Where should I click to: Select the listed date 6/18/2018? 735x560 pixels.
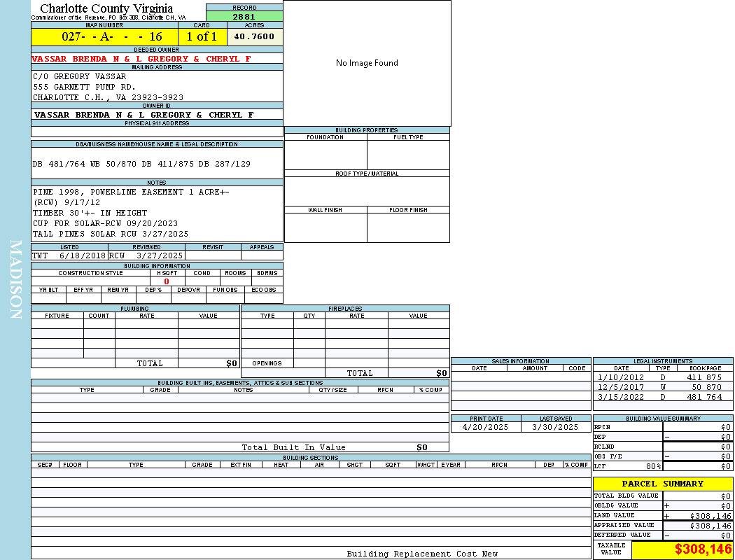tap(83, 255)
